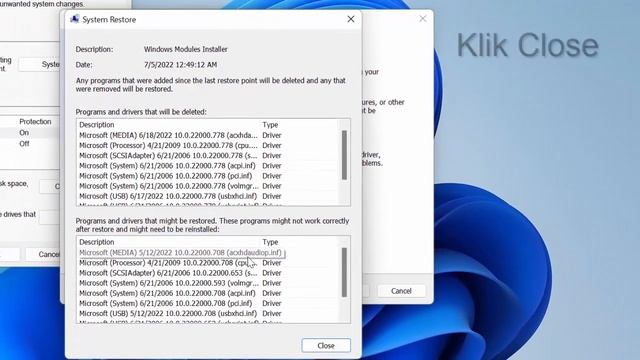Click the System Restore title bar icon
This screenshot has width=640, height=360.
(x=74, y=19)
